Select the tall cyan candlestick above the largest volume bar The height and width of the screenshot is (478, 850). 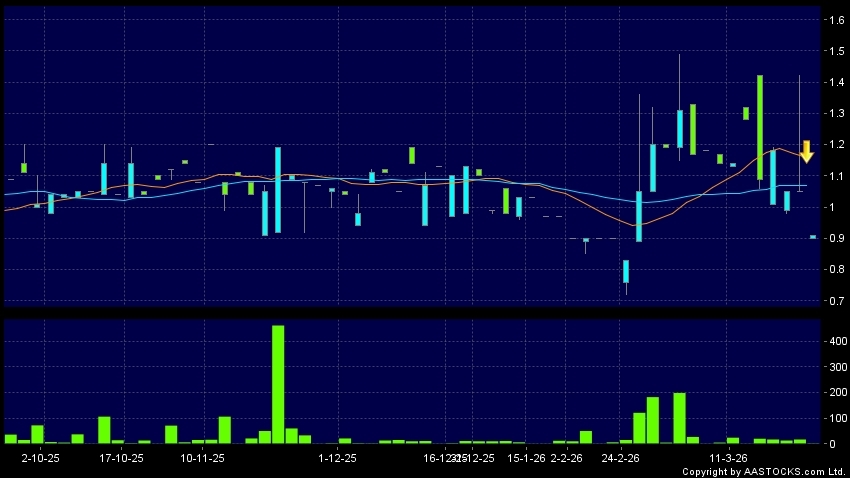(x=278, y=190)
